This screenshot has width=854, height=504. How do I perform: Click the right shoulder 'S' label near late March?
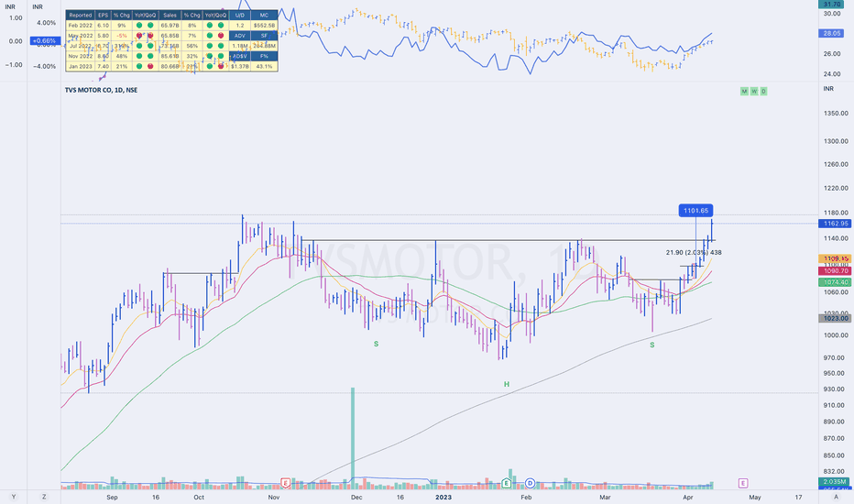651,345
